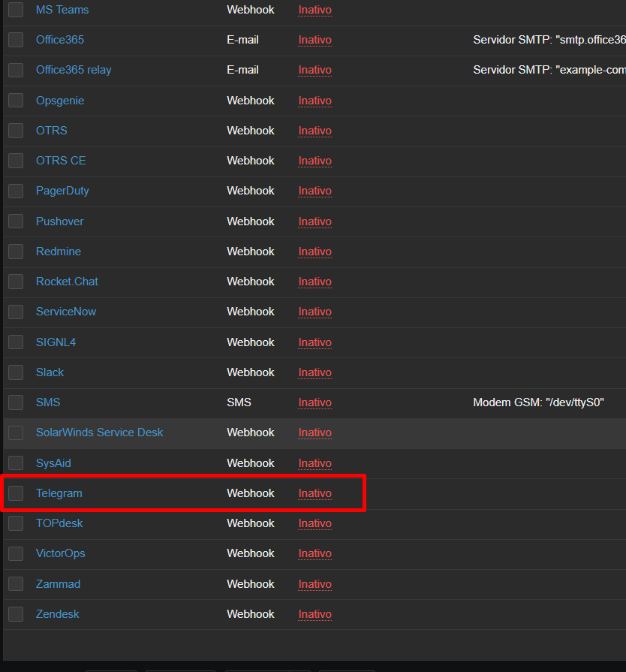Select the Redmine media type checkbox
This screenshot has height=672, width=626.
(x=16, y=252)
